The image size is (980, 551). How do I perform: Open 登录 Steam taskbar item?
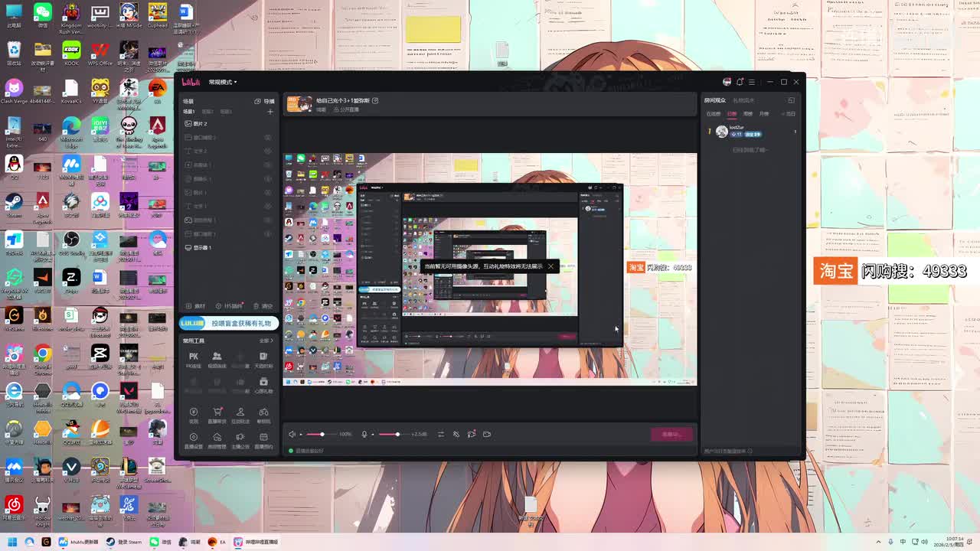[x=124, y=542]
